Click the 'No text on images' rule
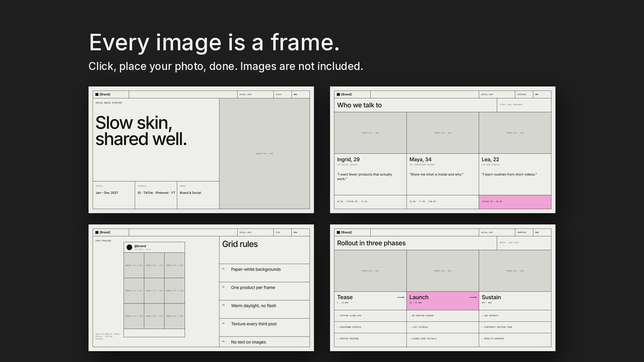 point(248,342)
